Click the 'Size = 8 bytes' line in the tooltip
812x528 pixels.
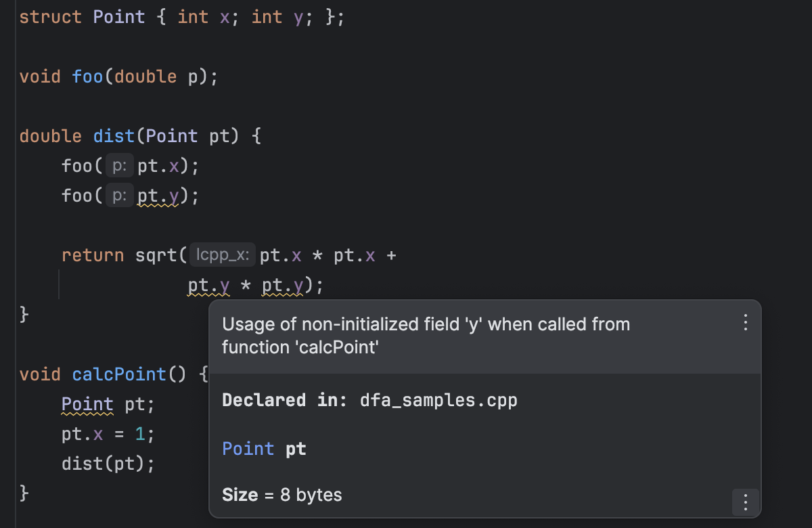pyautogui.click(x=281, y=495)
